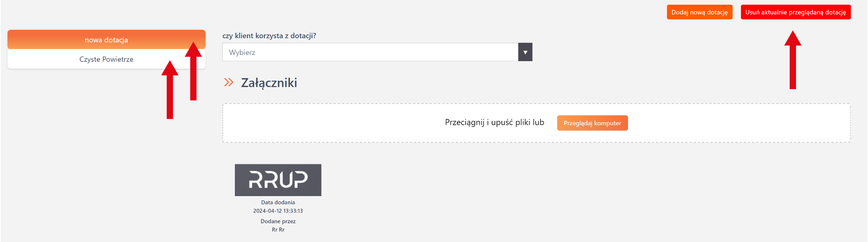The image size is (868, 242).
Task: Click the 'Data dodania' caption
Action: pos(278,203)
